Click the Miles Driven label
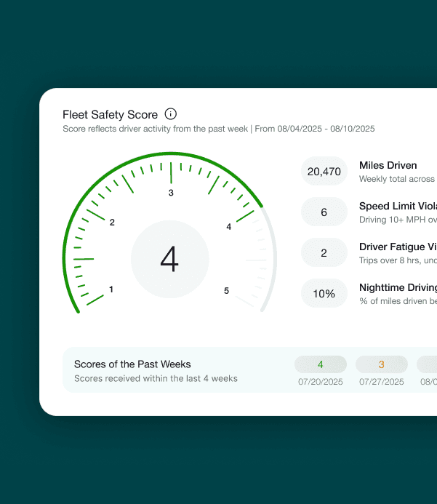Screen dimensions: 437x504 coord(388,165)
